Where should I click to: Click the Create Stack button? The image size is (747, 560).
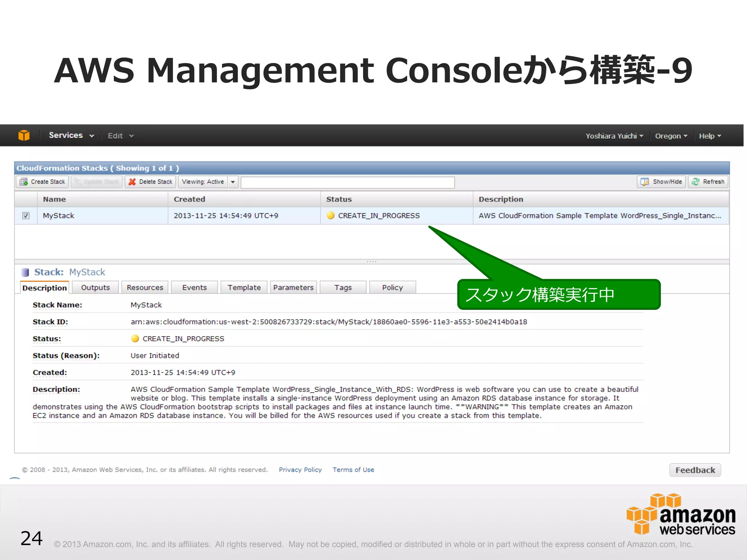[x=42, y=182]
